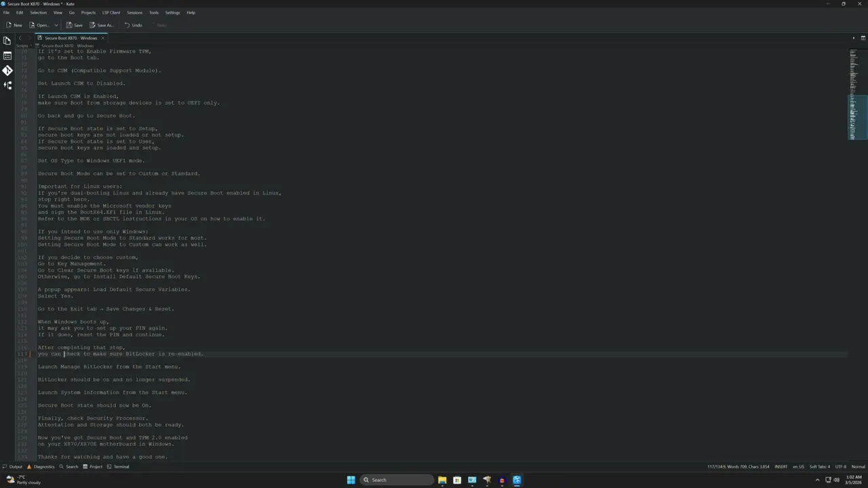Open File Explorer from the taskbar
The image size is (868, 488).
tap(442, 480)
